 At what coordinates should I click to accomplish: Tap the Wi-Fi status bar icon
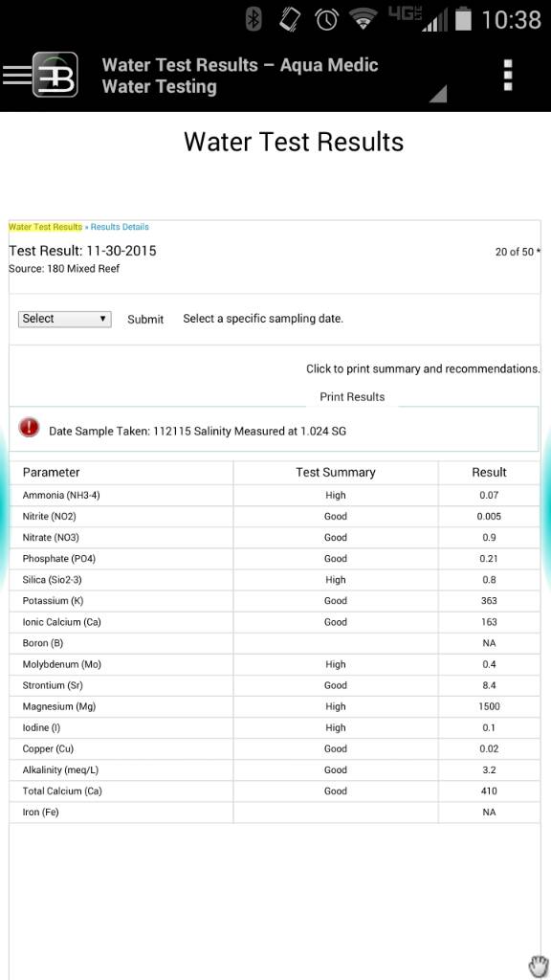tap(363, 20)
